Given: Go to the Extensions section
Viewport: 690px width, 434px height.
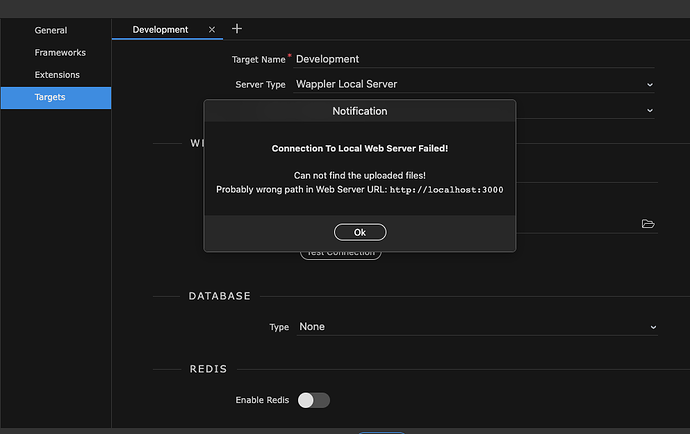Looking at the screenshot, I should coord(57,75).
